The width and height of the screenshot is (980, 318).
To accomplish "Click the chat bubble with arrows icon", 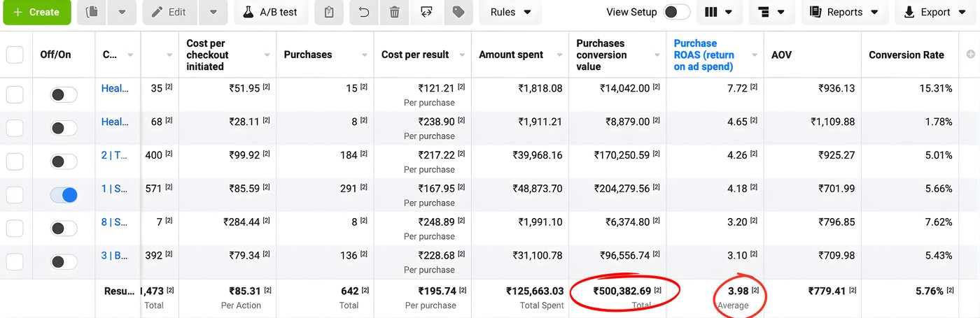I will tap(426, 12).
